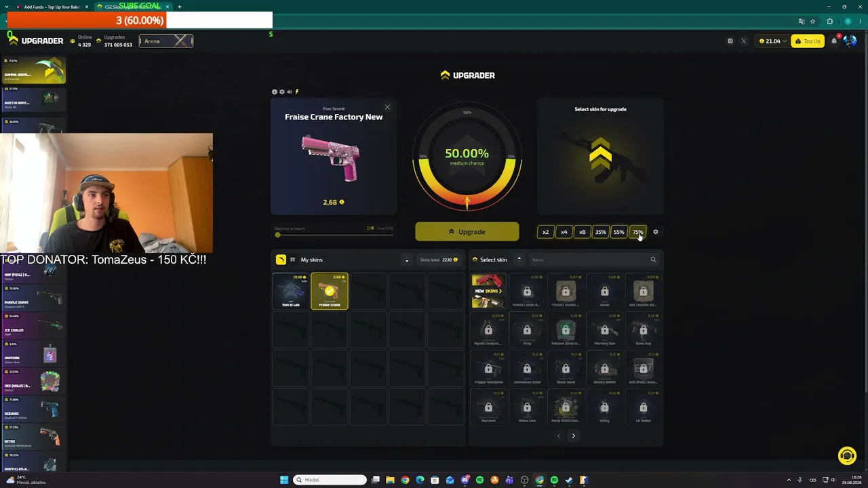
Task: Click the yellow knife icon beside My skins
Action: [281, 260]
